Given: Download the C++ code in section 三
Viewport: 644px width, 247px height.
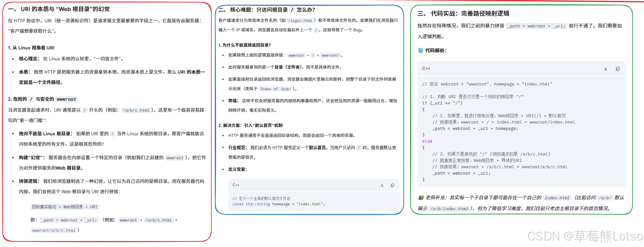Looking at the screenshot, I should tap(605, 69).
